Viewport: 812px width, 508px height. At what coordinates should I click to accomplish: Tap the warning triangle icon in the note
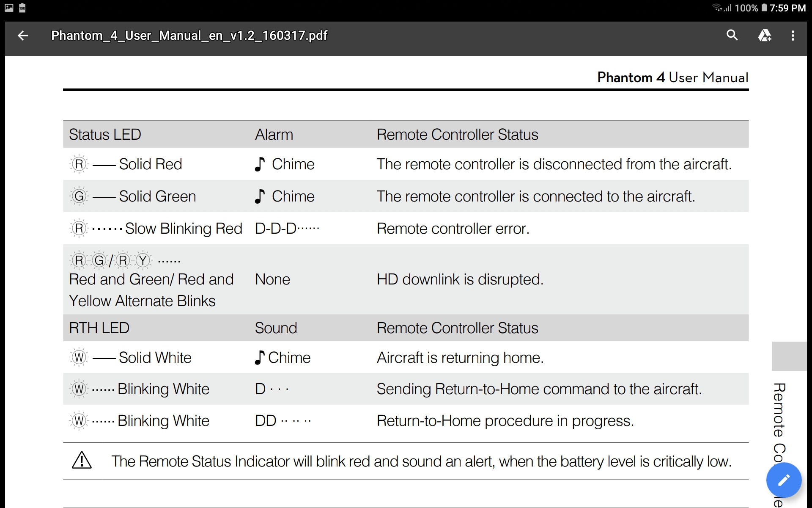(82, 460)
